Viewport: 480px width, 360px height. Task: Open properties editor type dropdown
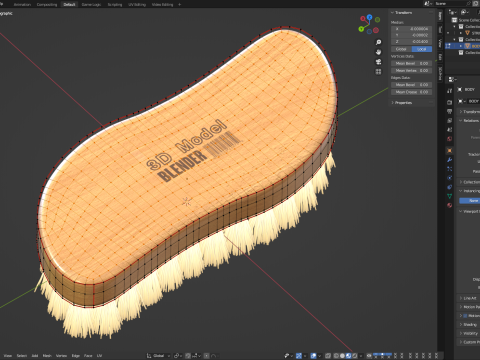(x=452, y=79)
